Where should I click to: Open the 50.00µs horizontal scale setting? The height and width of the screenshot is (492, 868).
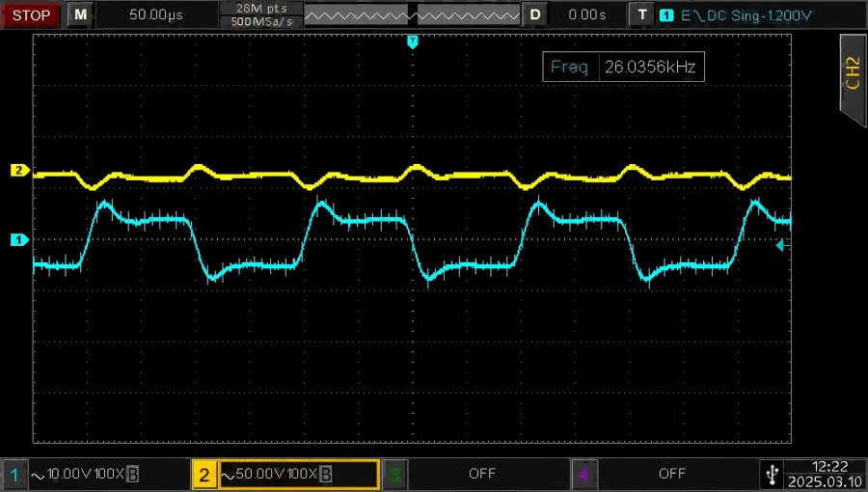coord(156,14)
